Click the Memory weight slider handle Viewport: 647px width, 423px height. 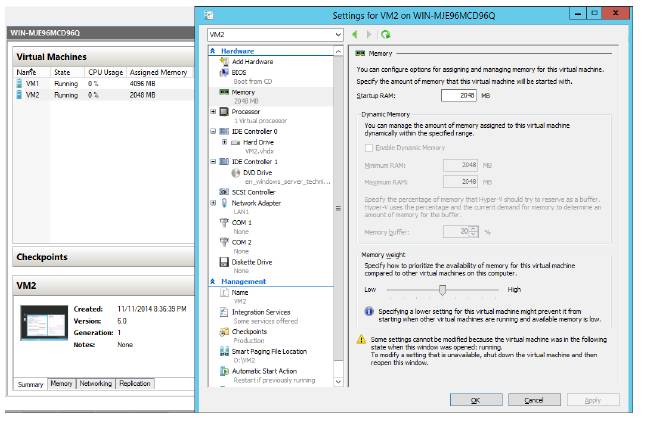point(441,290)
